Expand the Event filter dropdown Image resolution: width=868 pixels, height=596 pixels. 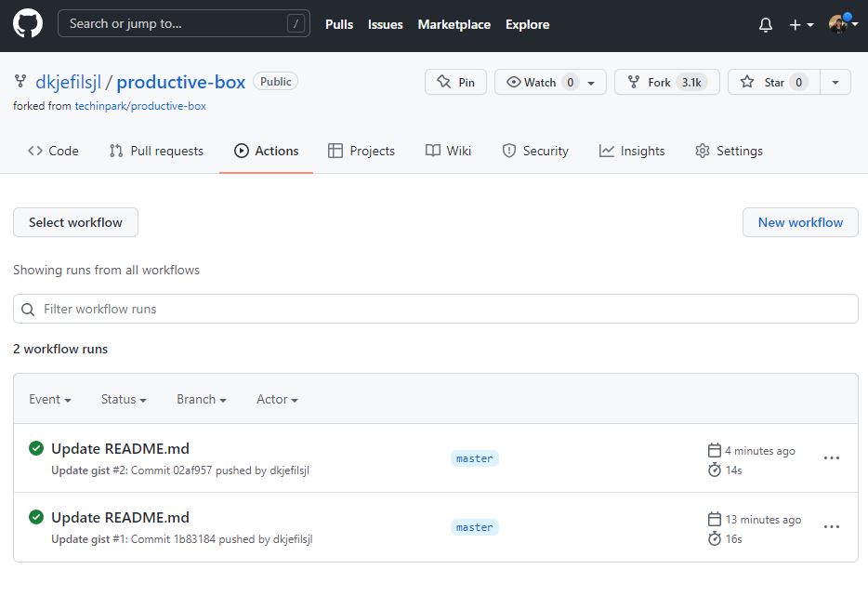[50, 399]
